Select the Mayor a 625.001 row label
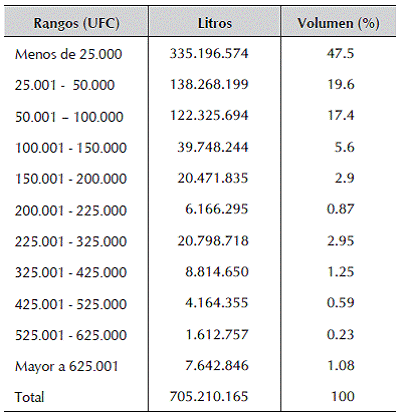Screen dimensions: 407x419 (x=66, y=367)
